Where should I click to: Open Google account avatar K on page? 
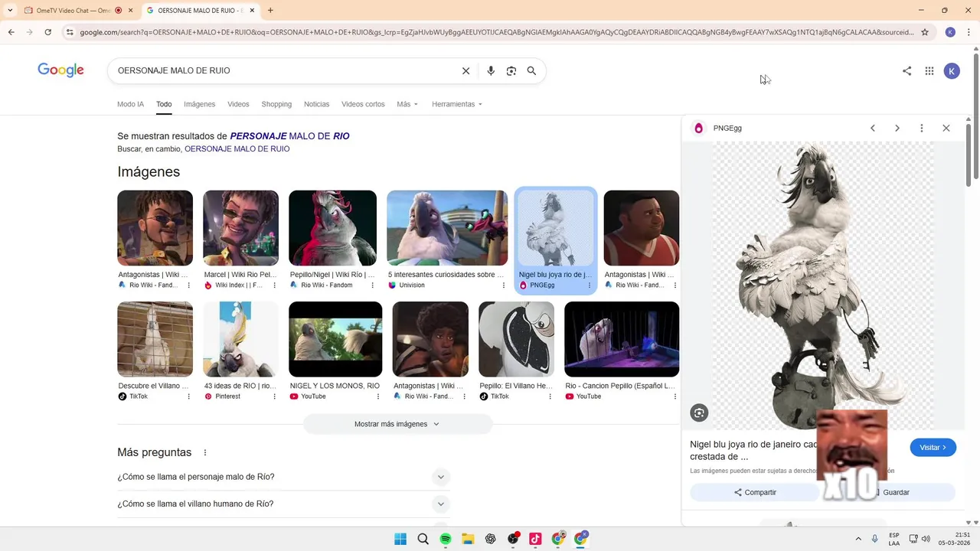click(952, 71)
